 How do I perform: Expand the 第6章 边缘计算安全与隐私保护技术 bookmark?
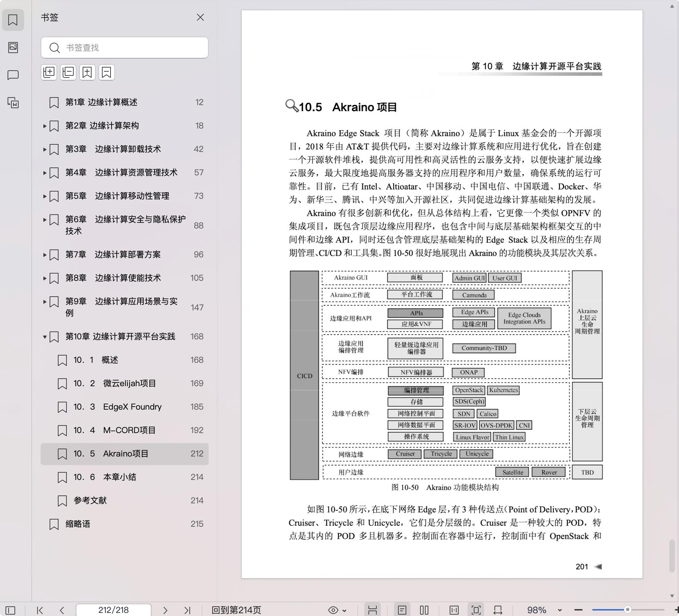pyautogui.click(x=45, y=220)
